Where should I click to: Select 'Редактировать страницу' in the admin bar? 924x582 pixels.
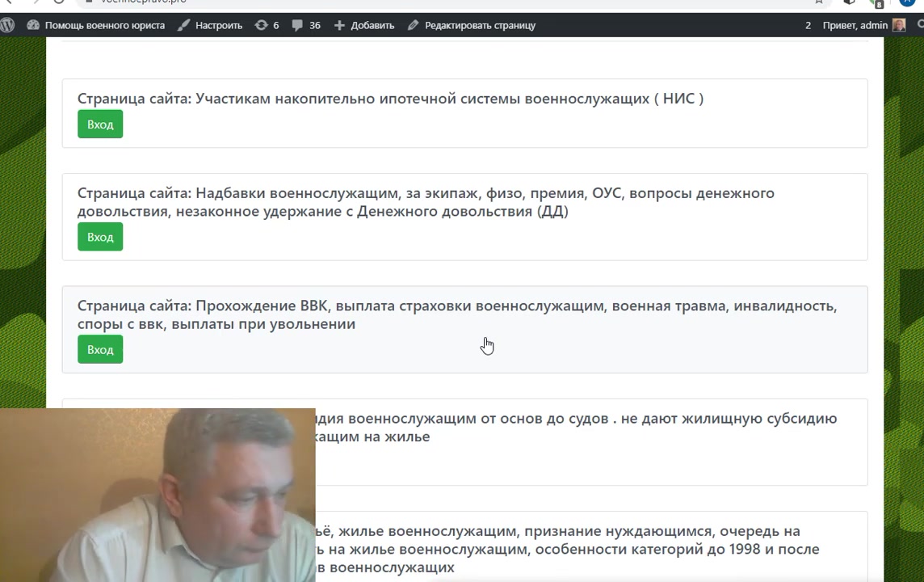[x=480, y=25]
